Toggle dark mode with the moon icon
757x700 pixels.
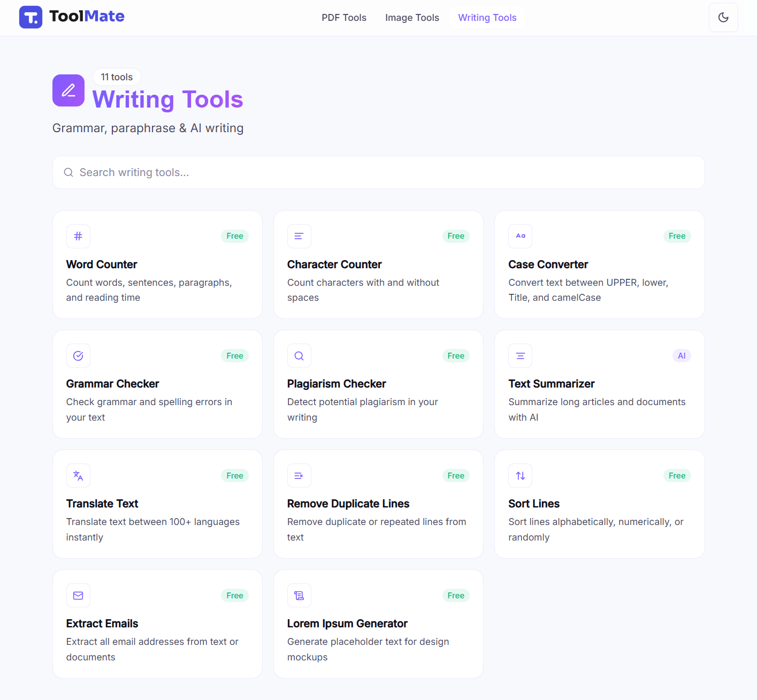[723, 17]
